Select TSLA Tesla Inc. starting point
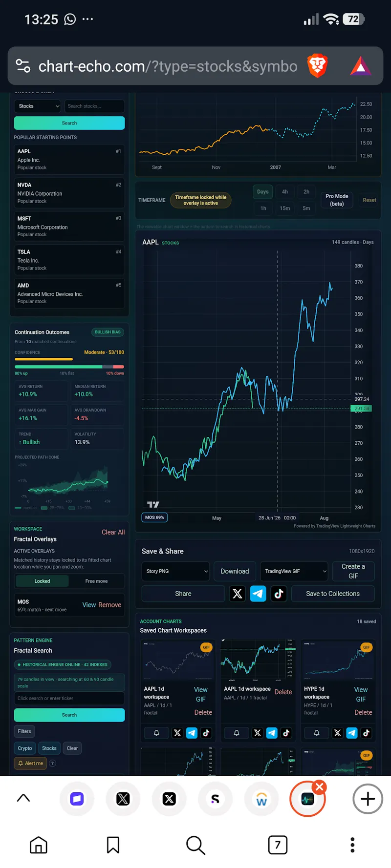This screenshot has height=868, width=391. [x=69, y=260]
